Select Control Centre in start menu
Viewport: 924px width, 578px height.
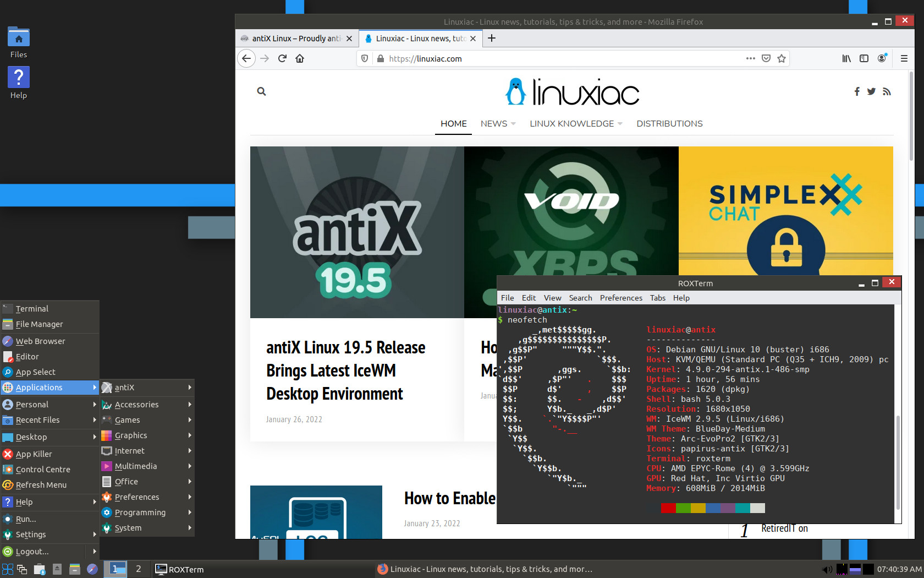click(x=50, y=470)
